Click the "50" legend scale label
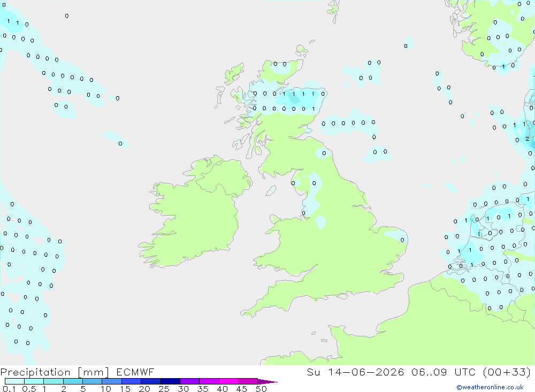Viewport: 535px width, 392px height. 261,389
